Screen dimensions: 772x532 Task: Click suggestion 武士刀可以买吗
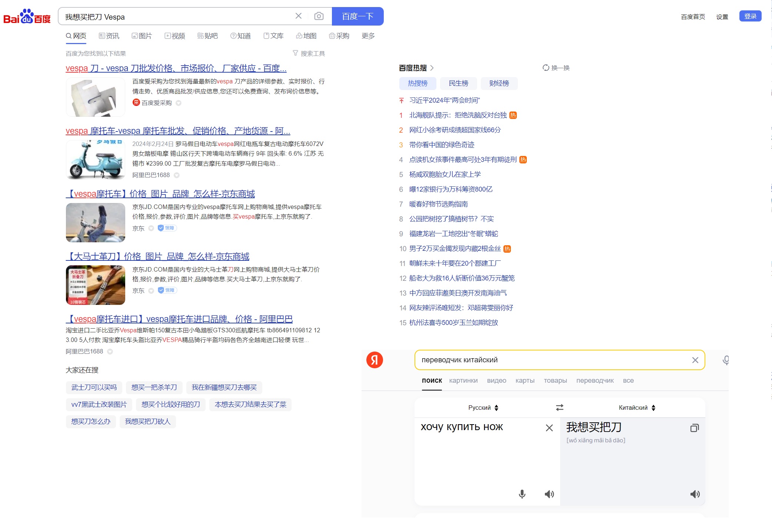tap(94, 388)
